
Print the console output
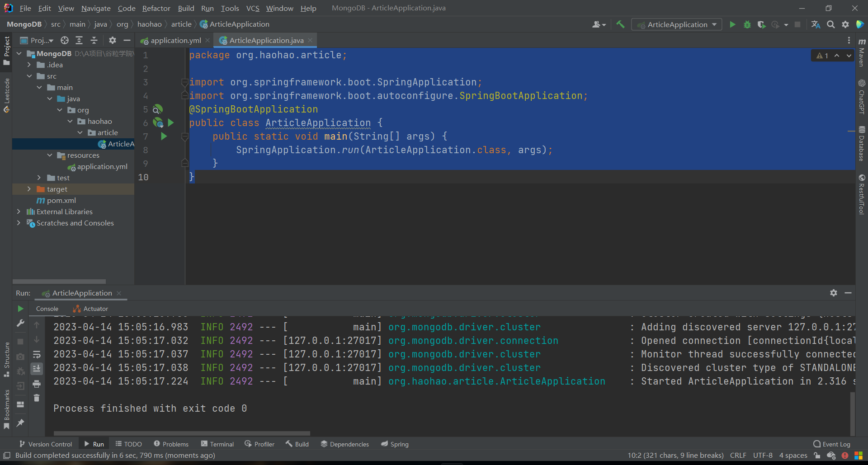click(37, 384)
